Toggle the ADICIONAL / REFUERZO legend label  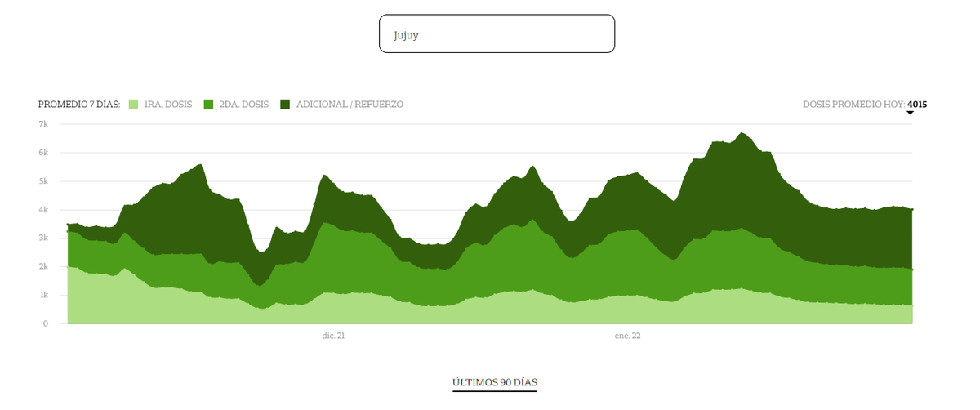350,105
